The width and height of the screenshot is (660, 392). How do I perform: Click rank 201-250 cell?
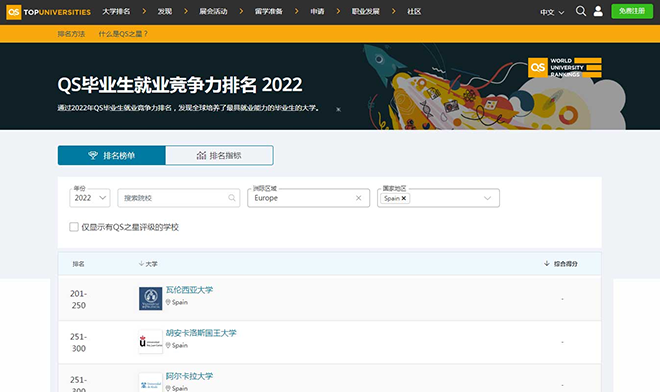(78, 299)
